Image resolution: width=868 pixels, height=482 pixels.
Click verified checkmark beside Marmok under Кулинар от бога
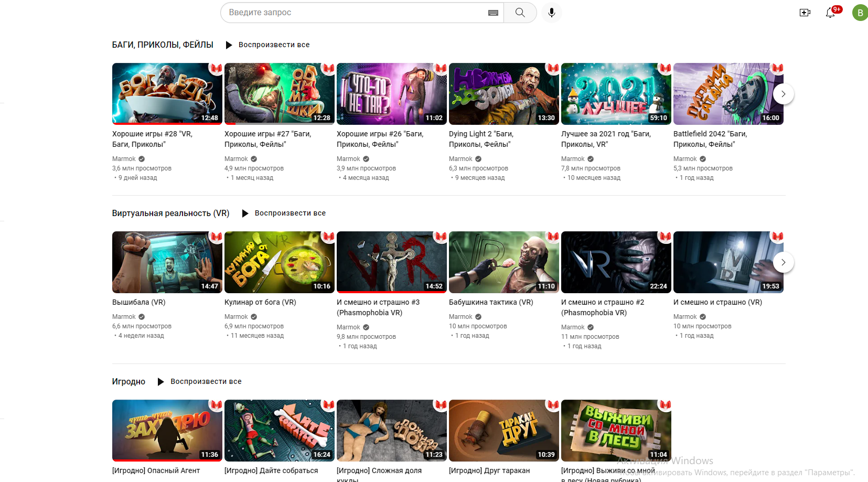click(x=254, y=317)
